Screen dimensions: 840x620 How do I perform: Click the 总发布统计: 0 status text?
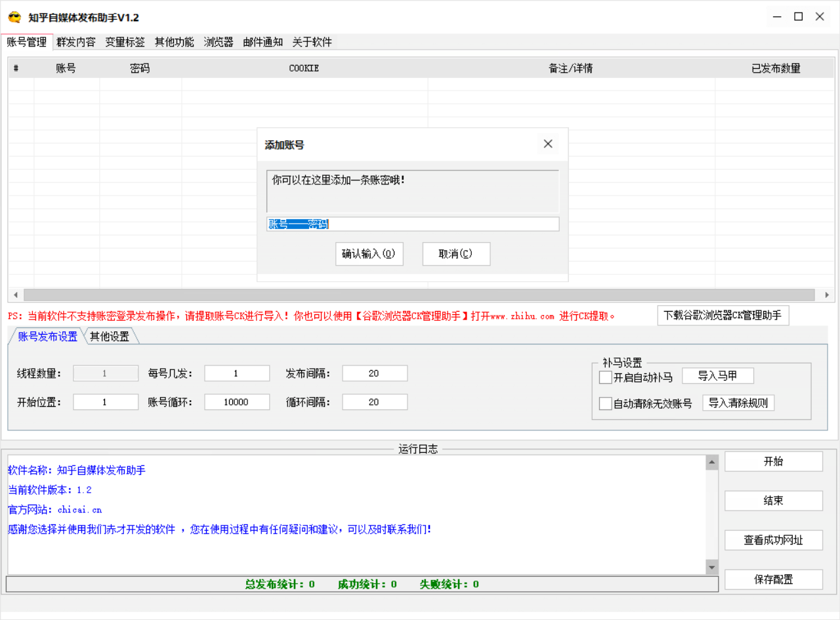(280, 584)
